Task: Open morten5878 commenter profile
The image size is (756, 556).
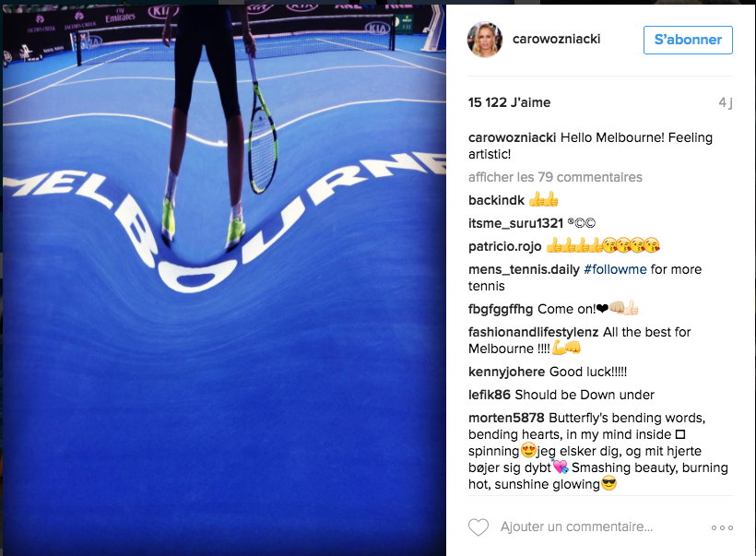Action: point(506,418)
